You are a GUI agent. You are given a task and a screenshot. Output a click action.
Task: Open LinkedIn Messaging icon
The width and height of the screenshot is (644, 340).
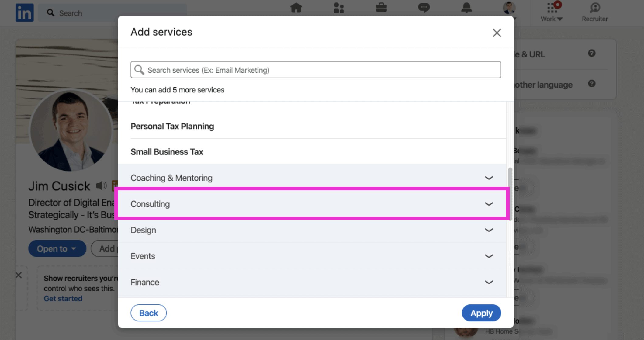point(424,8)
